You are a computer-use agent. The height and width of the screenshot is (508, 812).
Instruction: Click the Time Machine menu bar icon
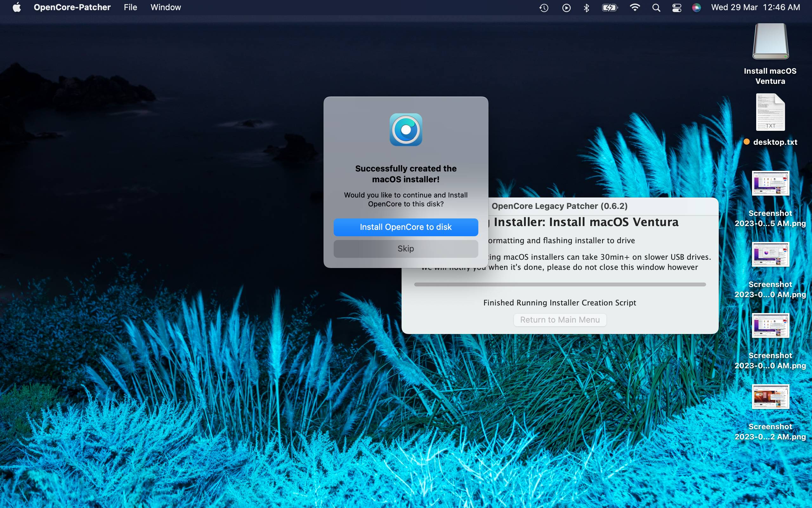click(544, 8)
